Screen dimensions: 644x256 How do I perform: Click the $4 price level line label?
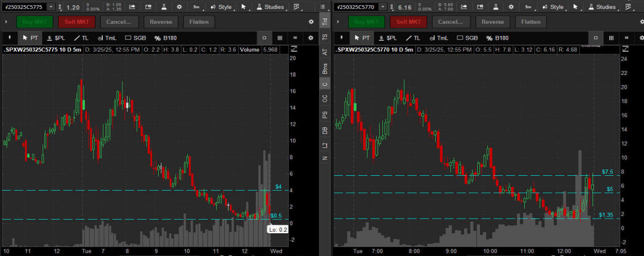[278, 187]
